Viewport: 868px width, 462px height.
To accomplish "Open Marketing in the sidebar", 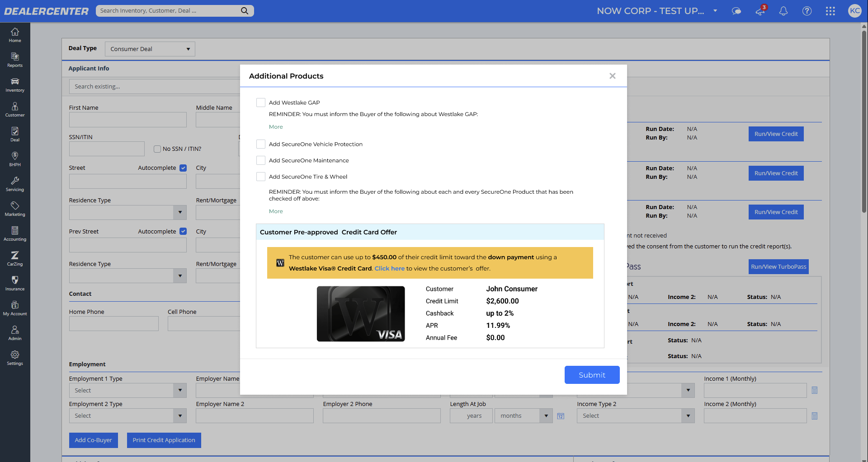I will (15, 209).
